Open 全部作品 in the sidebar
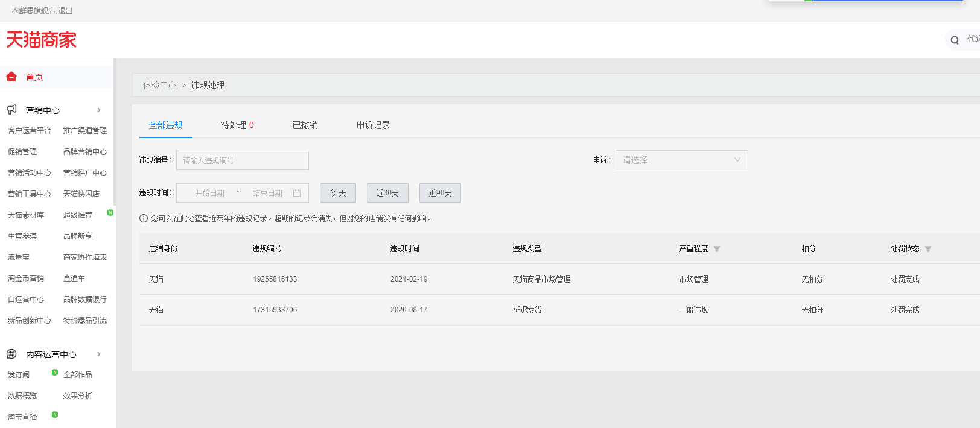The image size is (980, 428). click(x=78, y=374)
